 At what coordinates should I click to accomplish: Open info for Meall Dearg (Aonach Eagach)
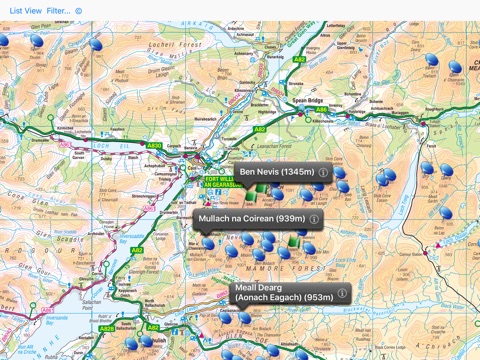[342, 293]
